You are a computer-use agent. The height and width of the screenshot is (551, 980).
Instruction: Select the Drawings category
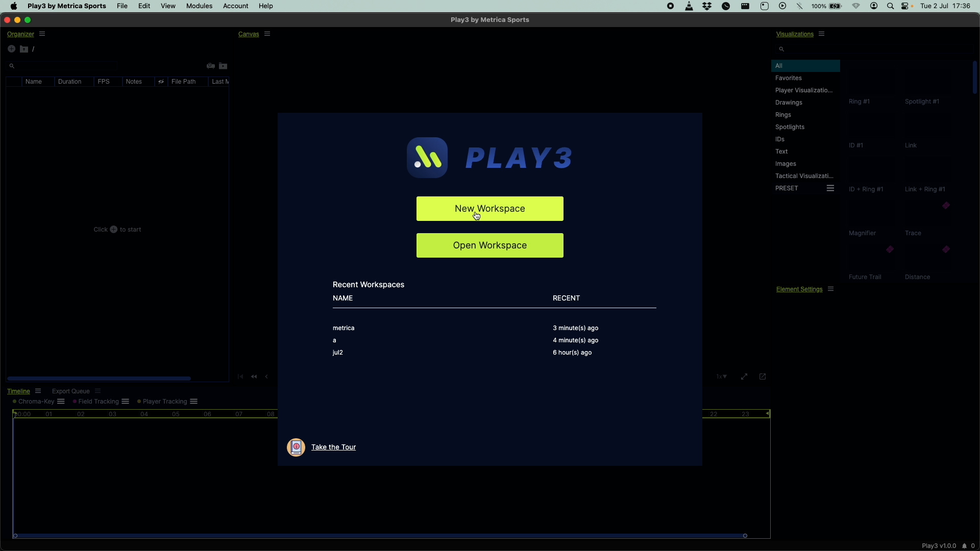pyautogui.click(x=805, y=103)
